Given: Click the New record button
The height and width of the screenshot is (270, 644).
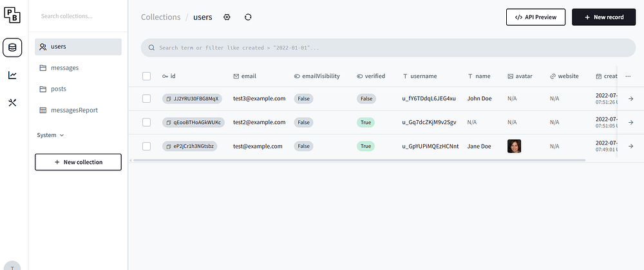Looking at the screenshot, I should coord(603,17).
